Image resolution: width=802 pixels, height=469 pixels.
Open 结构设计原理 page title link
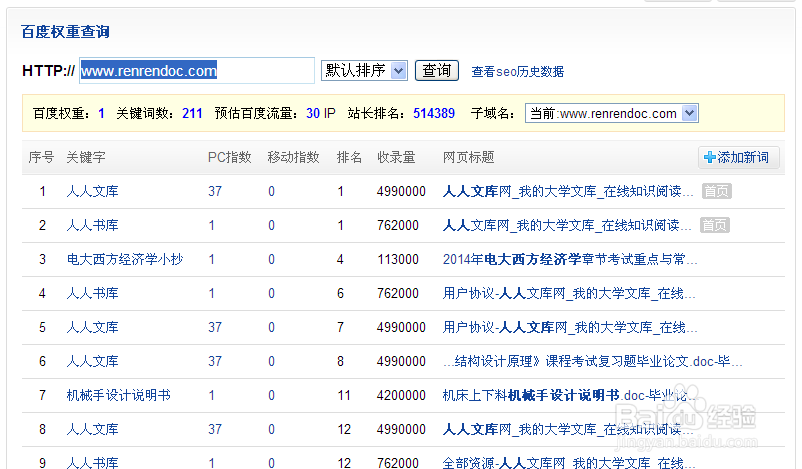pyautogui.click(x=592, y=361)
